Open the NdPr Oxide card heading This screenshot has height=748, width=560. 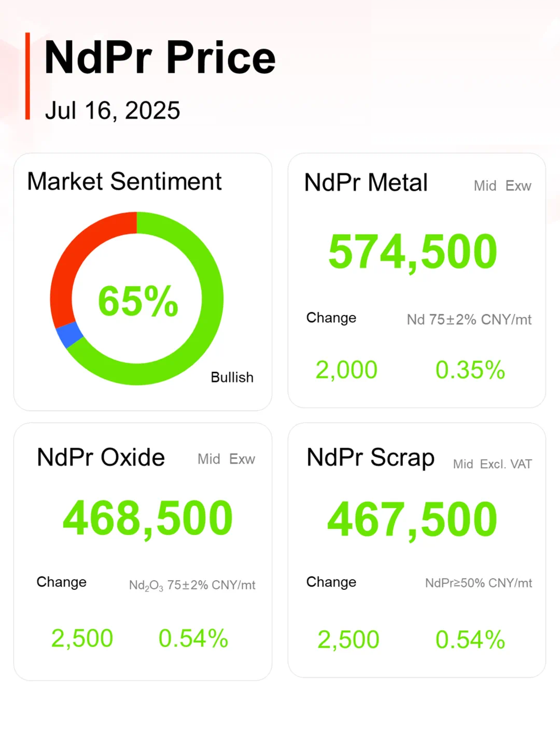coord(101,457)
